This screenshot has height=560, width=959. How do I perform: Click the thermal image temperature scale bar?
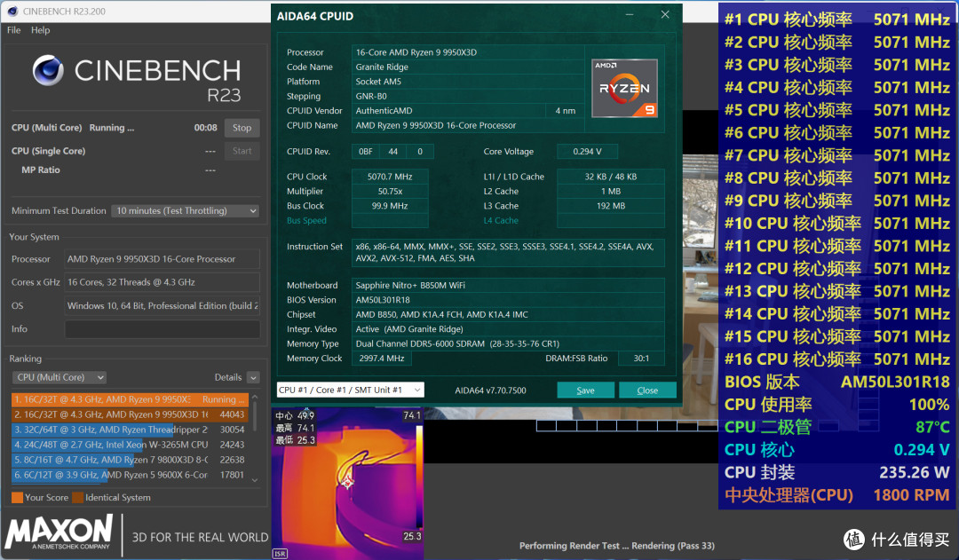(419, 477)
